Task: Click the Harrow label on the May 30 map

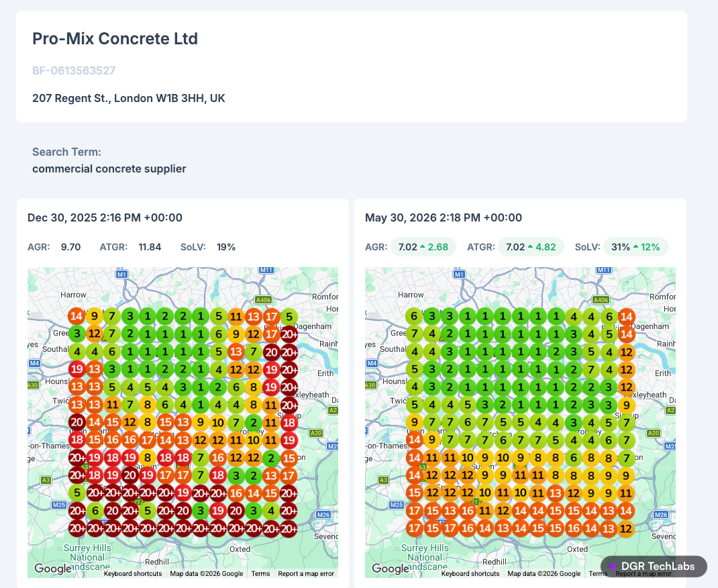Action: 411,295
